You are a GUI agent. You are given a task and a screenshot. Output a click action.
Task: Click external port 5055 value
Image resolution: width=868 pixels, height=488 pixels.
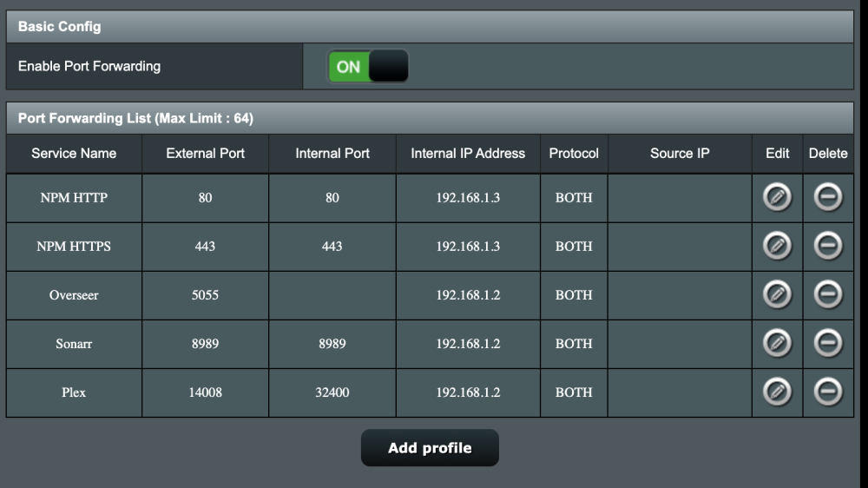coord(205,295)
